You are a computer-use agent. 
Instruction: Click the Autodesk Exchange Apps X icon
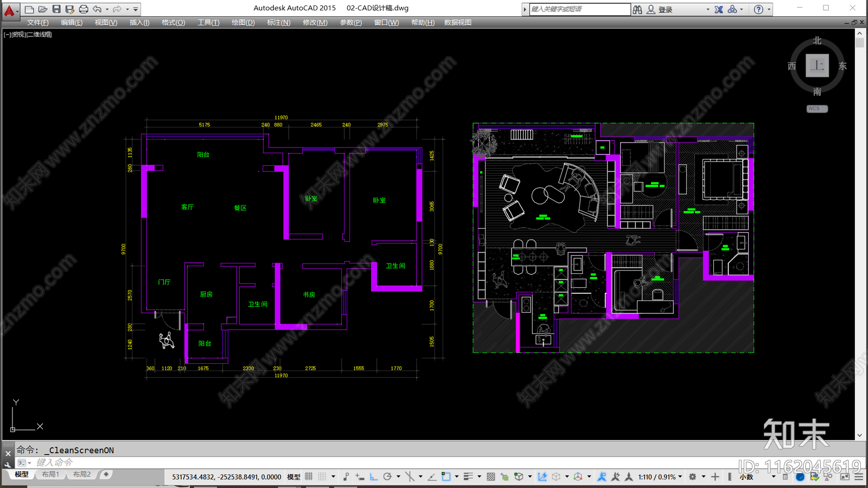click(x=719, y=9)
